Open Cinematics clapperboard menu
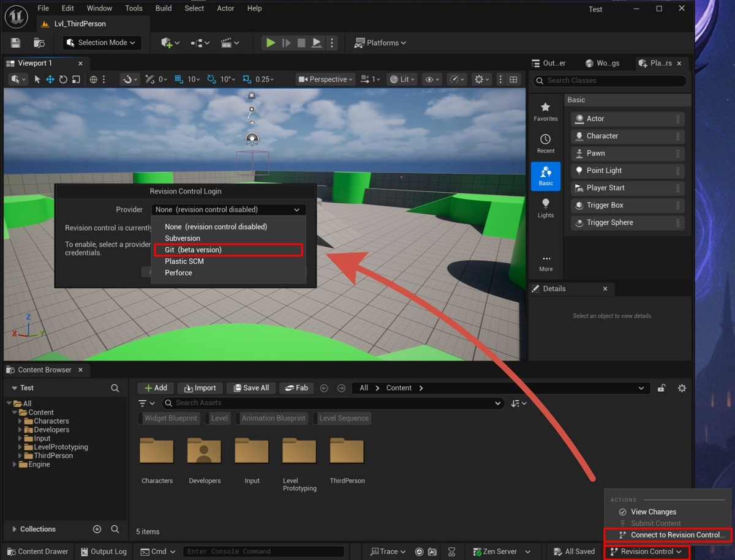The height and width of the screenshot is (560, 735). coord(230,43)
